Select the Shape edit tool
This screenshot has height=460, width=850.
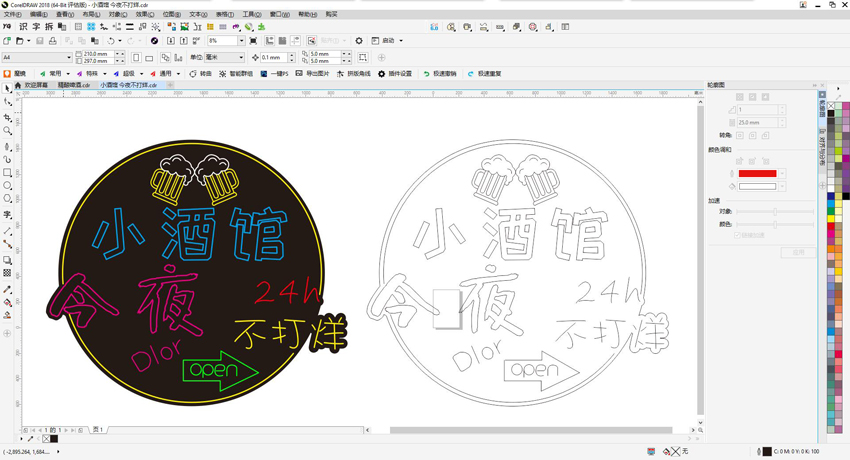7,102
